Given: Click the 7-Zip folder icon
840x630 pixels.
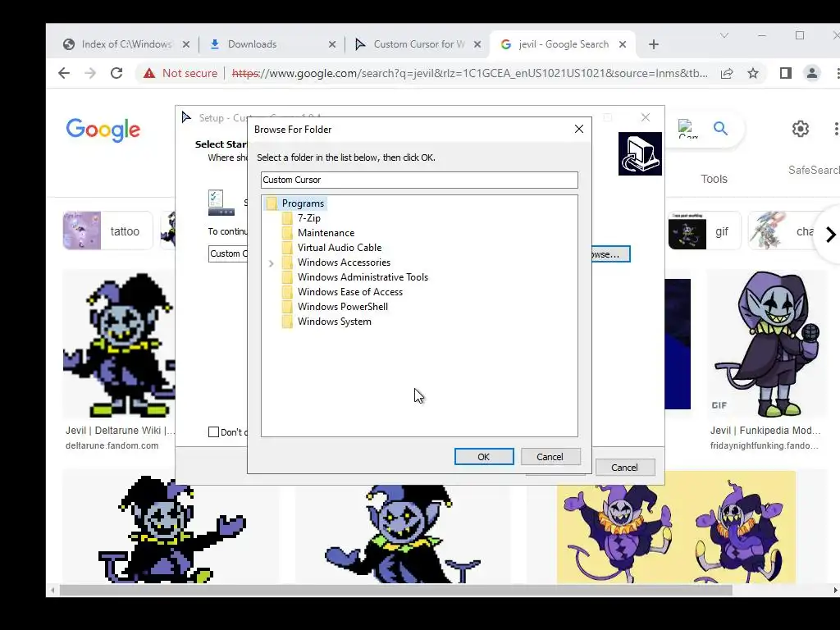Looking at the screenshot, I should [x=287, y=218].
